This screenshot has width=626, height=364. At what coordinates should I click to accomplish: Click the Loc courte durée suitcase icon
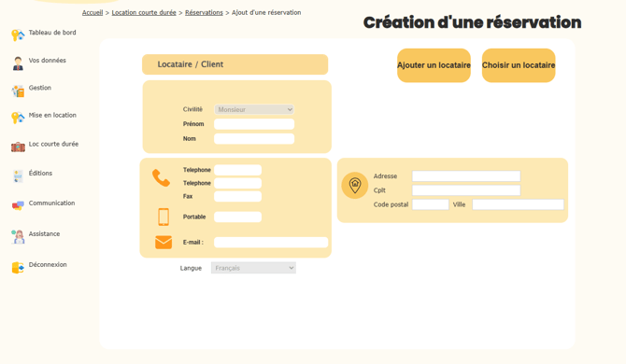tap(18, 147)
